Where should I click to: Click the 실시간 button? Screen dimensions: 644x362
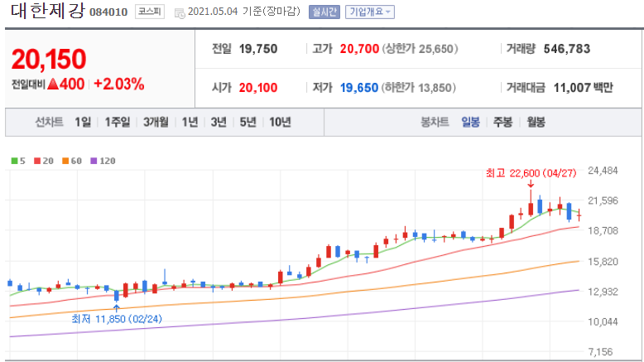pyautogui.click(x=324, y=12)
